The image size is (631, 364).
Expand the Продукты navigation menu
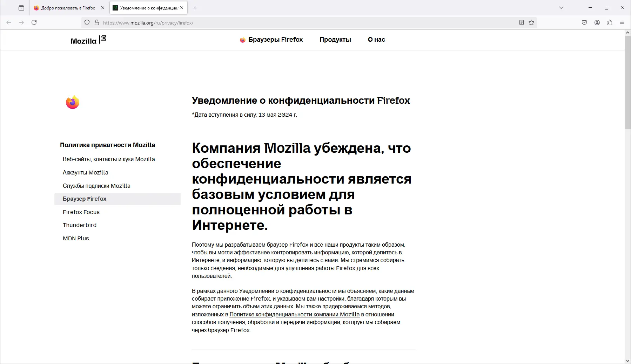click(335, 40)
